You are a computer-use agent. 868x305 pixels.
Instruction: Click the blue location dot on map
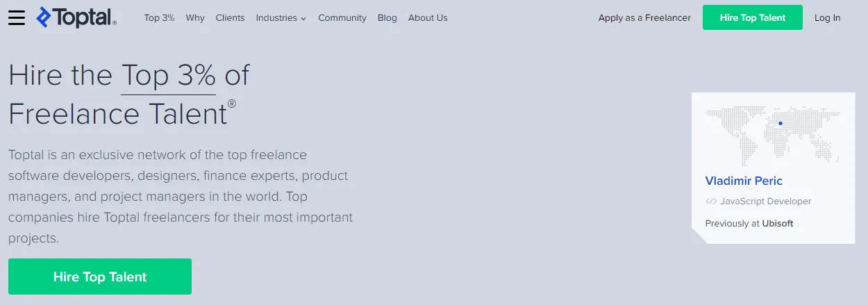[781, 124]
